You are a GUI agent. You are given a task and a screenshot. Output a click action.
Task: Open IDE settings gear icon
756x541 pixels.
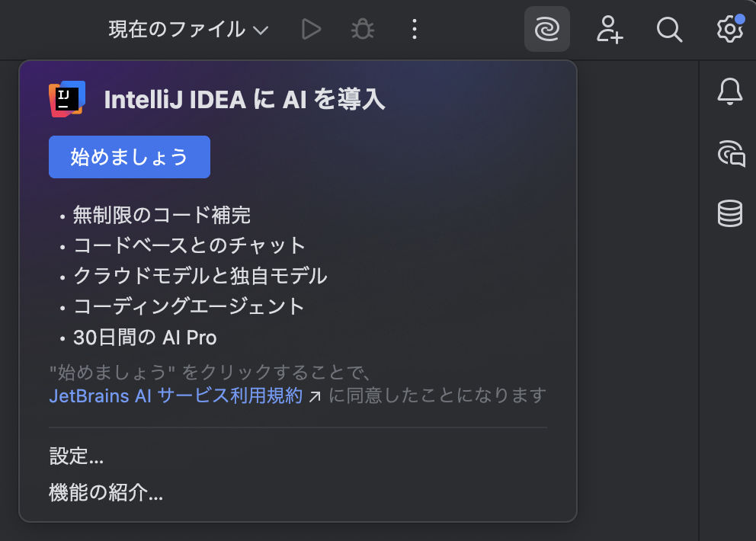(x=730, y=29)
